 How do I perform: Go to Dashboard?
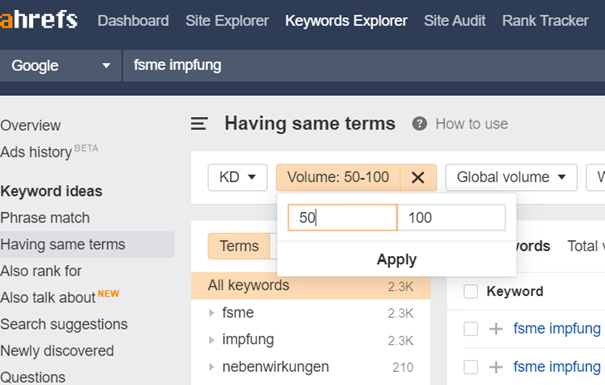133,21
